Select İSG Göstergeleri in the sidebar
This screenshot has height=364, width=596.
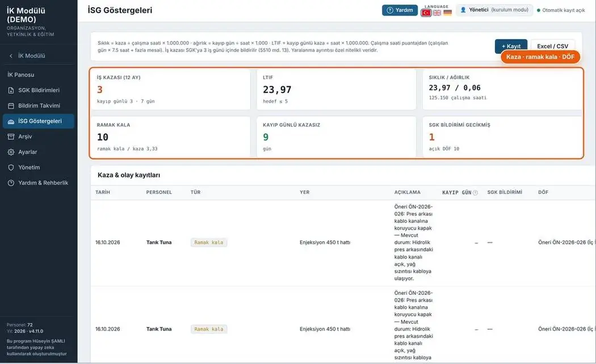[39, 121]
